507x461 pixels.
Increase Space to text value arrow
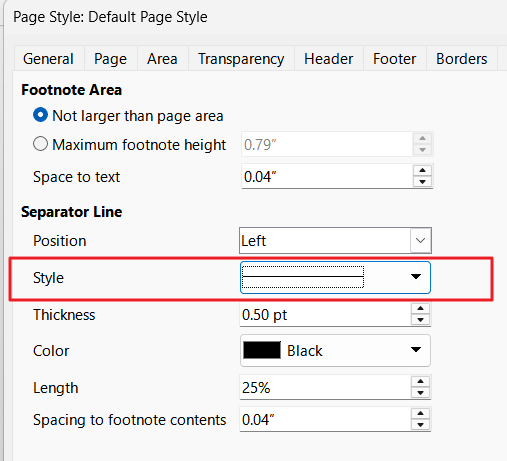[x=422, y=170]
